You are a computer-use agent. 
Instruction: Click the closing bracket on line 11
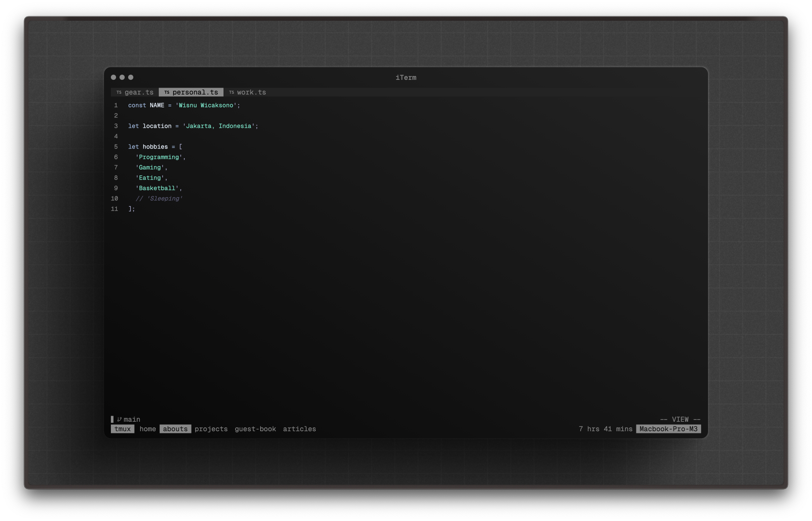130,209
